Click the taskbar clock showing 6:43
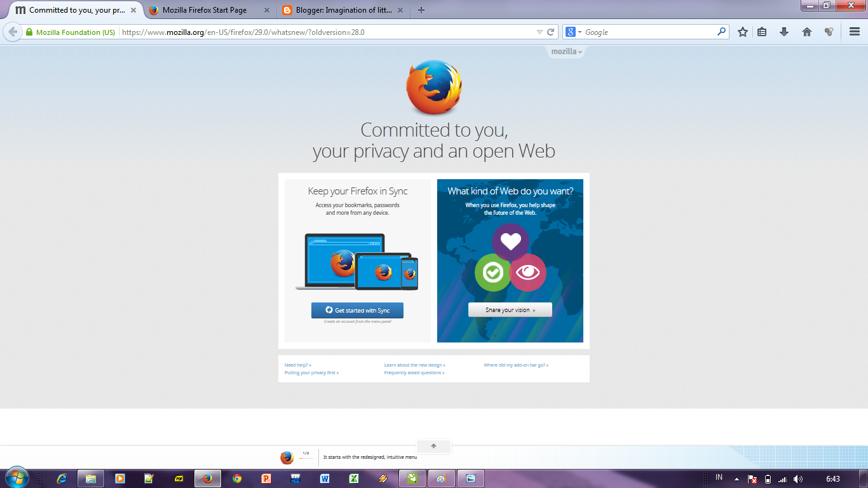This screenshot has height=488, width=868. pos(833,478)
